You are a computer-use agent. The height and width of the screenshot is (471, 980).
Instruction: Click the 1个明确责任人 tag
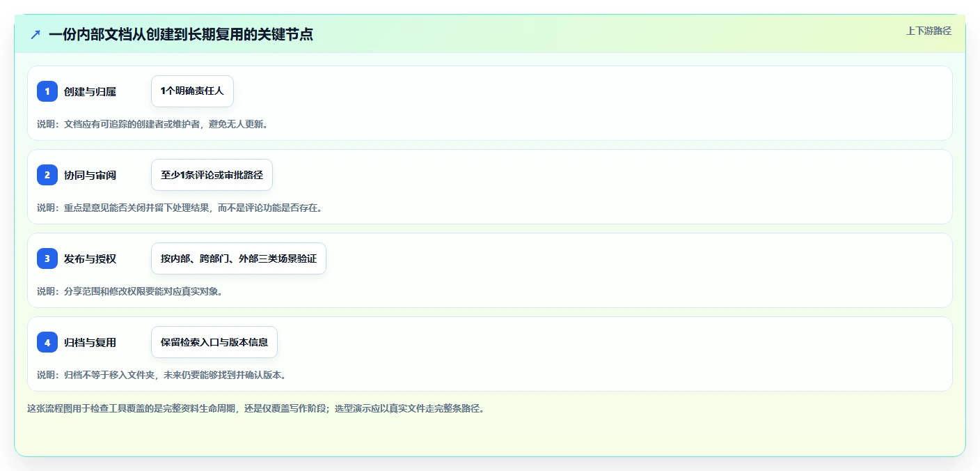pos(192,91)
